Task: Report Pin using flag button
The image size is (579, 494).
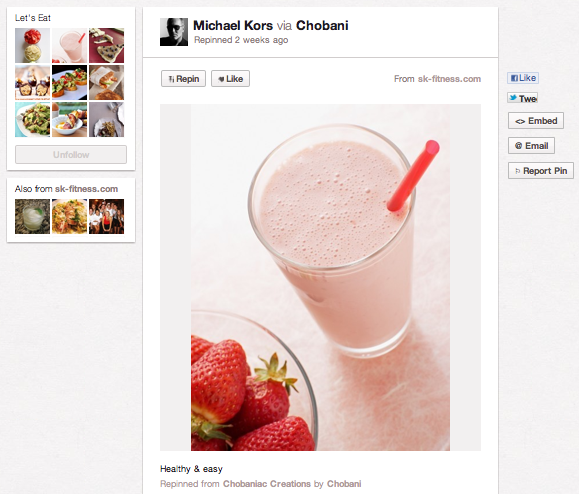Action: tap(541, 171)
